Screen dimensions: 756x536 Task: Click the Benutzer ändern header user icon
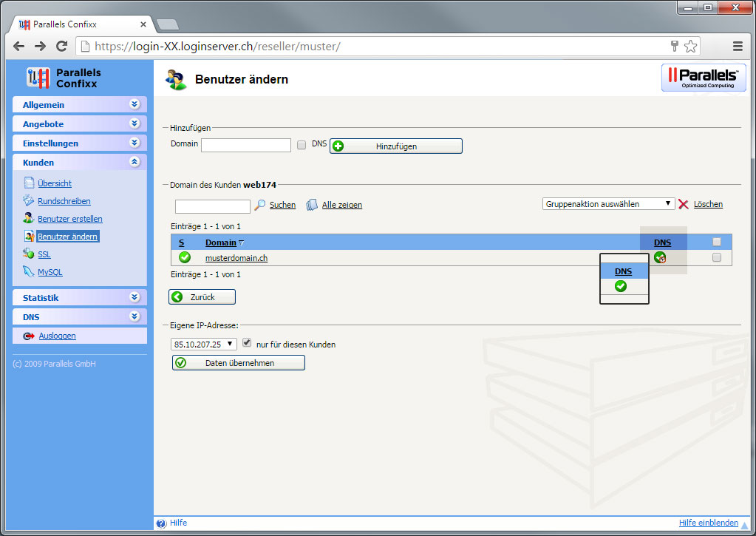(176, 79)
